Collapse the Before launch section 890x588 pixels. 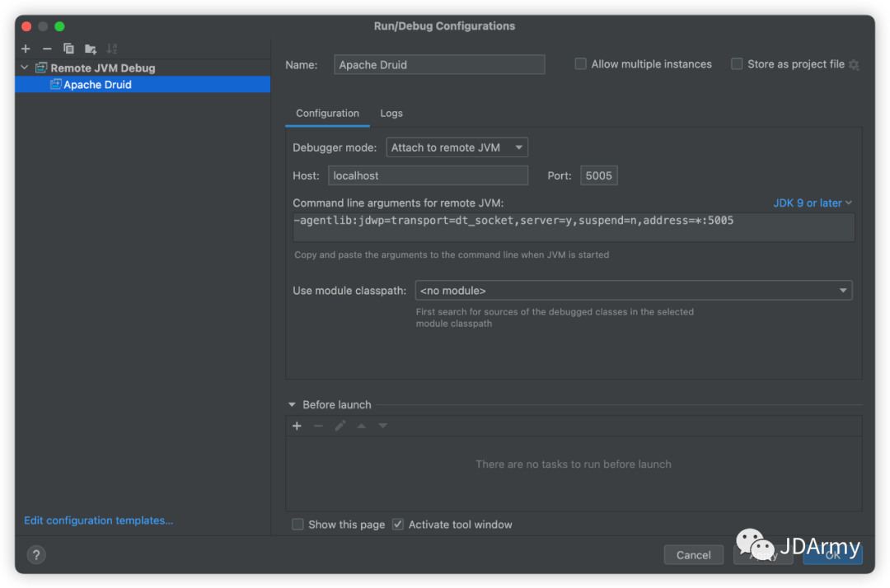point(292,405)
